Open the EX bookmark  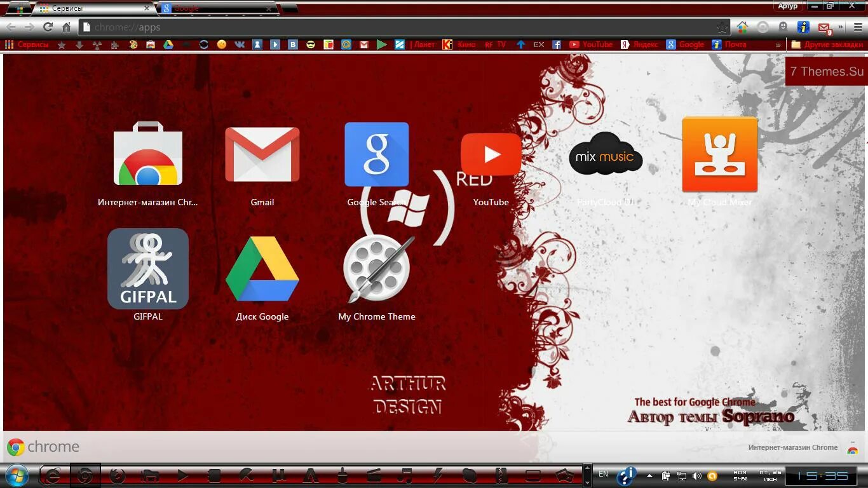[x=539, y=44]
